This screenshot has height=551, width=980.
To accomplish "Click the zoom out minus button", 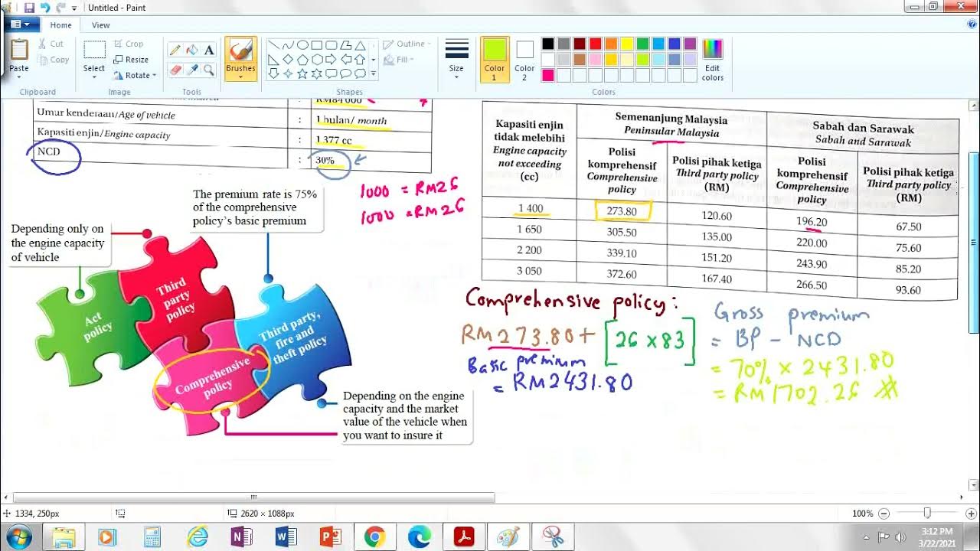I will point(884,514).
